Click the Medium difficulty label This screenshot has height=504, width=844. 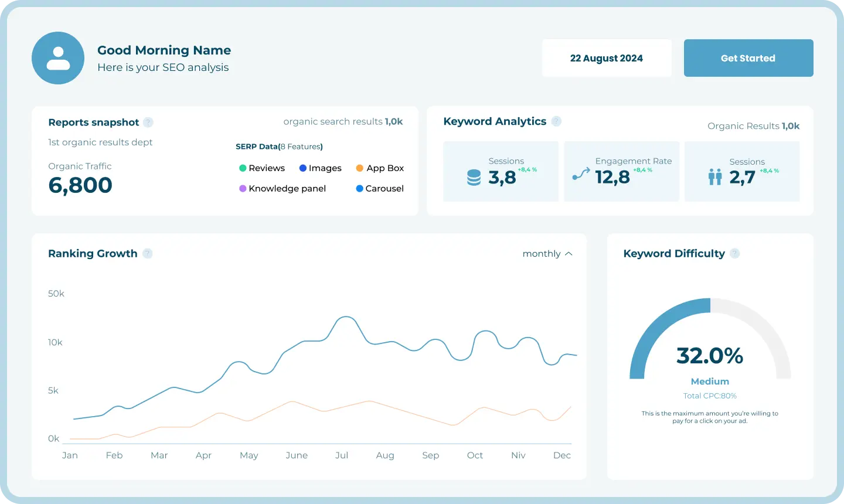coord(710,382)
